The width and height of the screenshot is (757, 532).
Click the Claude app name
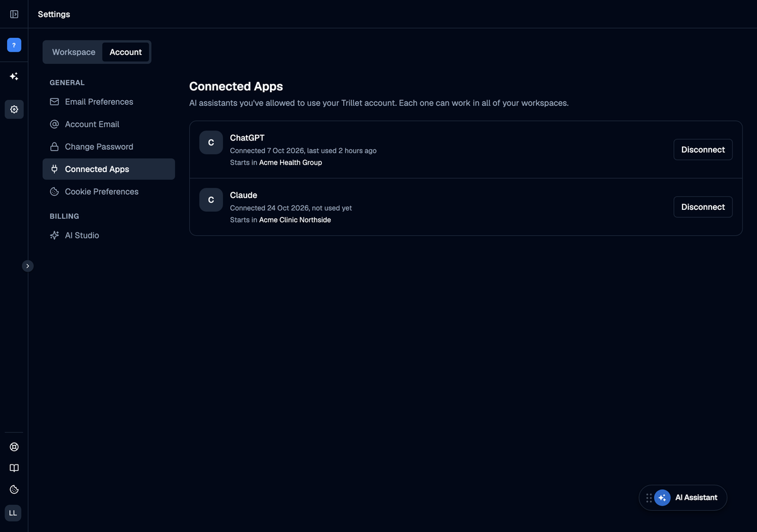(244, 195)
